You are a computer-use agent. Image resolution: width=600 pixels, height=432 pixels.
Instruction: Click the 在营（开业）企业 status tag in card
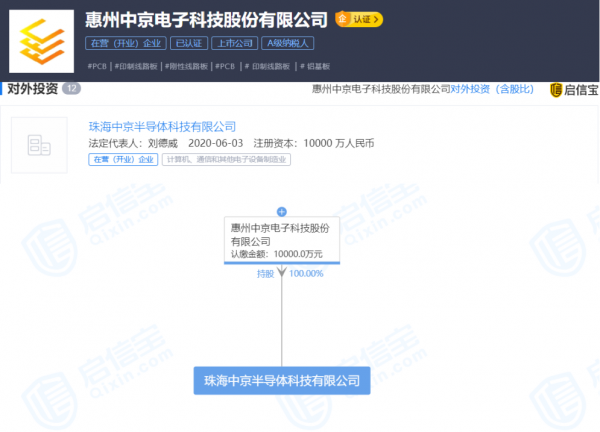pos(123,160)
